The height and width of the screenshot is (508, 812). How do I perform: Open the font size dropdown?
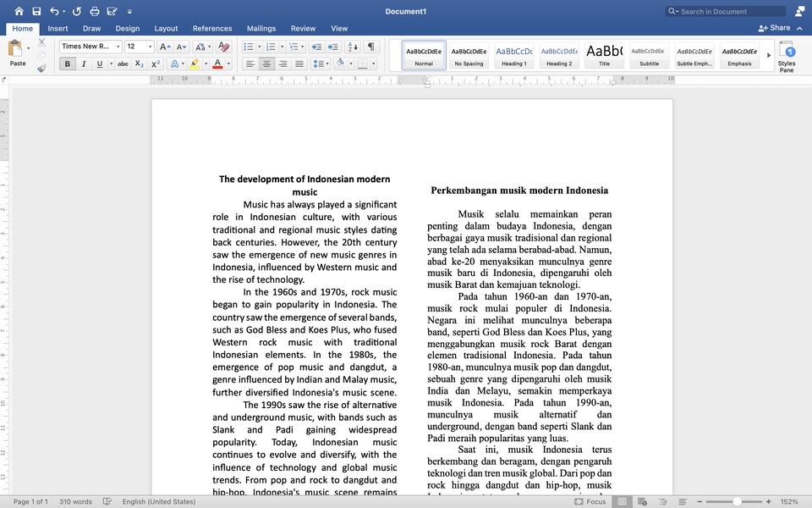(x=151, y=47)
